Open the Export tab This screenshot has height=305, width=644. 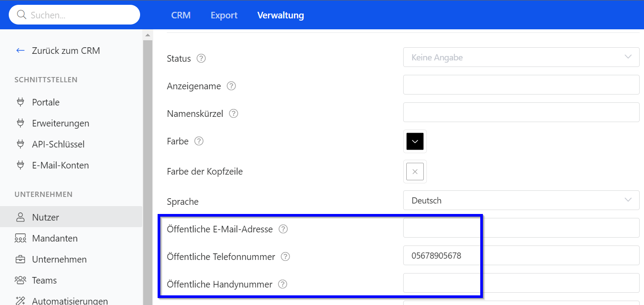tap(224, 15)
